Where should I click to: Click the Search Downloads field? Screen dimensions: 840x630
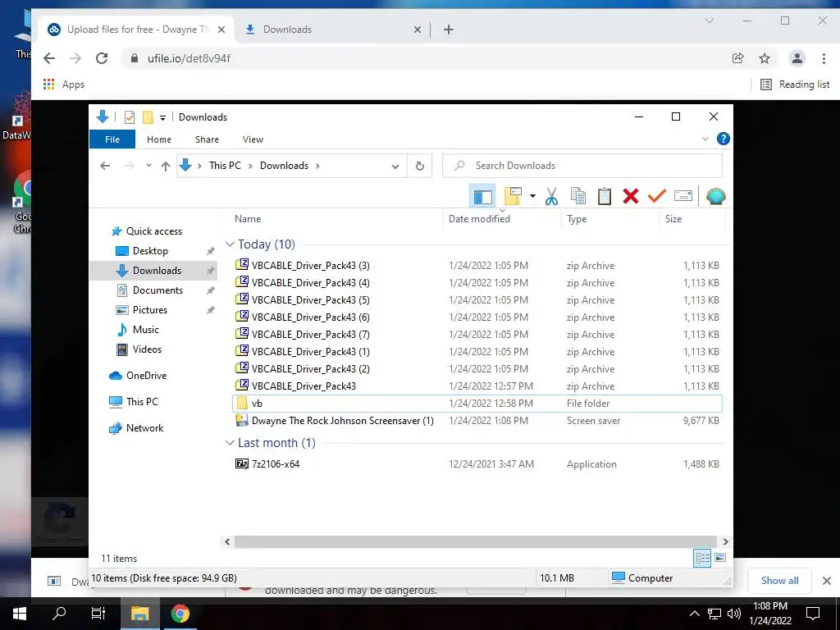point(582,166)
